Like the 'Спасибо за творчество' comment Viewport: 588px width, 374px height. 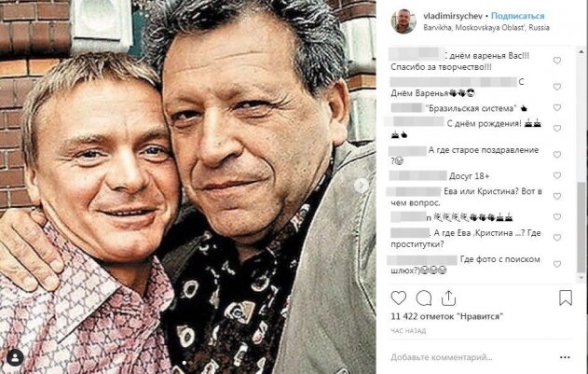tap(557, 60)
